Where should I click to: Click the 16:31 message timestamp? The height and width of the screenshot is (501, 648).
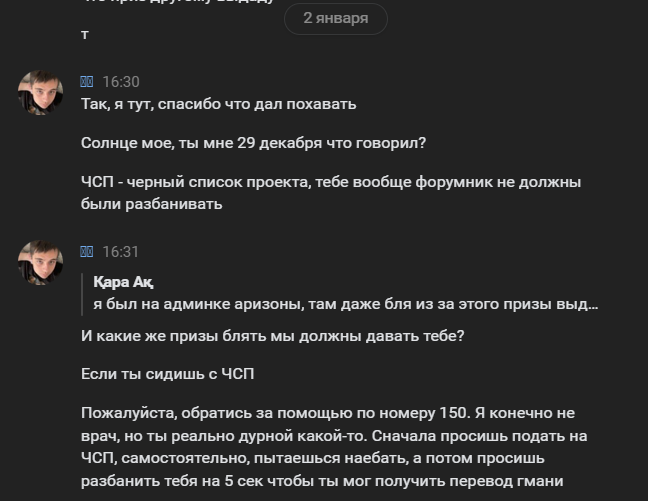click(x=121, y=252)
